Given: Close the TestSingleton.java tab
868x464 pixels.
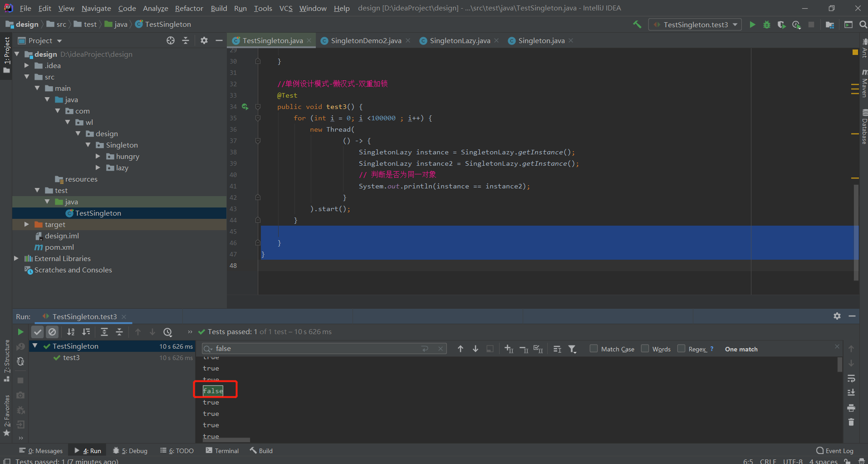Looking at the screenshot, I should point(309,40).
